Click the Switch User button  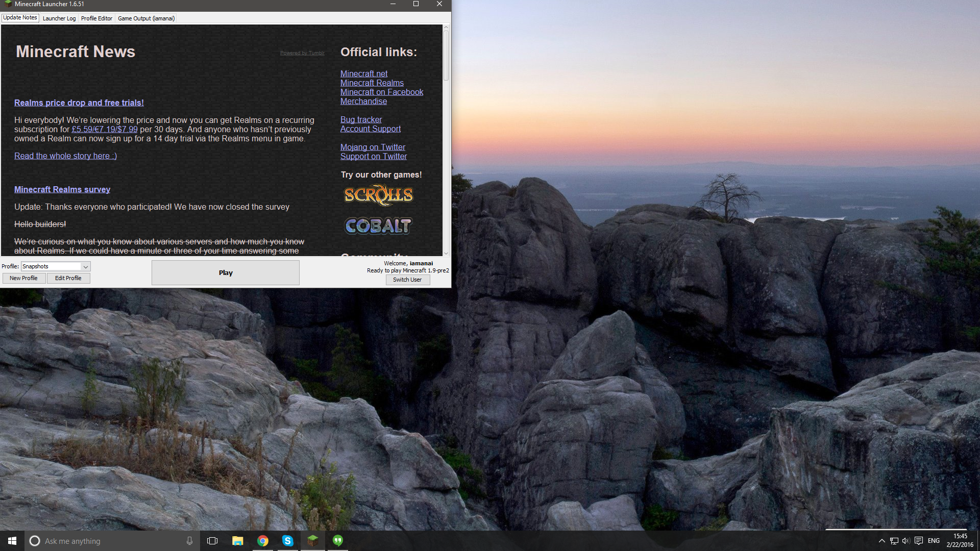click(407, 280)
